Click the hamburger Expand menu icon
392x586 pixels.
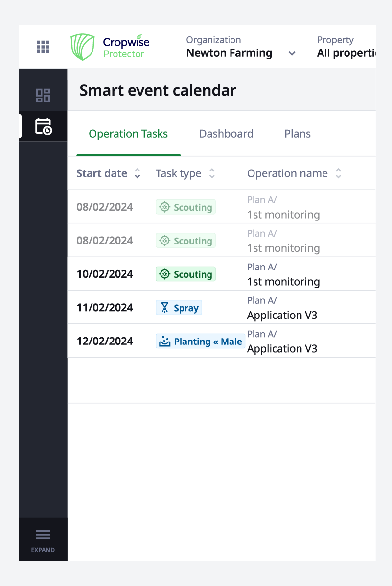click(x=43, y=535)
